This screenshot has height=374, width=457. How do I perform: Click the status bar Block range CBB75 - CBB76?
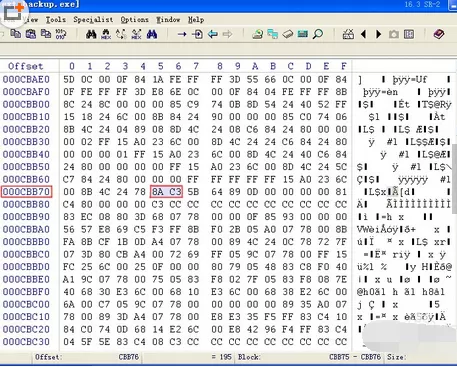[355, 357]
